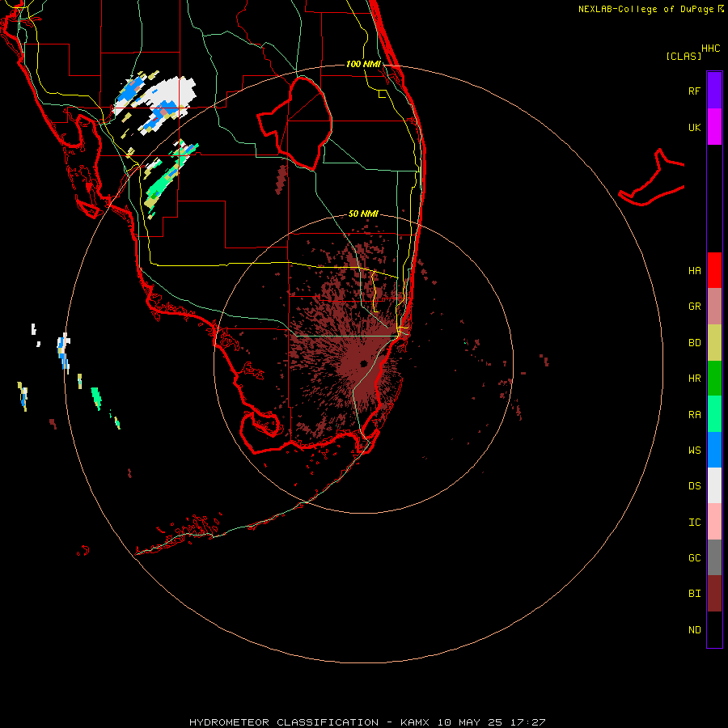Click the ND legend label
The image size is (728, 728).
point(694,630)
